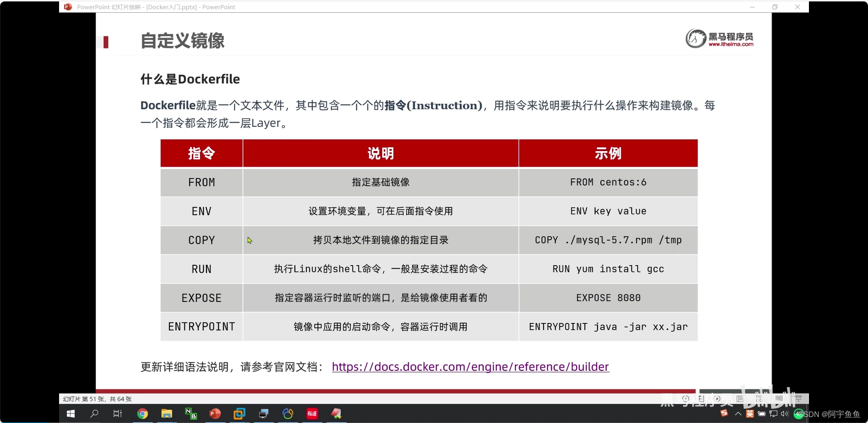The image size is (868, 423).
Task: Click the Sogou input method tray icon
Action: coord(724,413)
